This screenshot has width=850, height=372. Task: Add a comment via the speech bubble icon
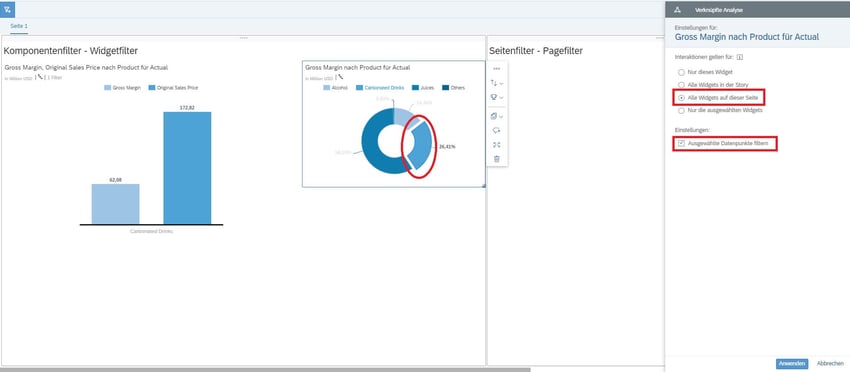tap(497, 131)
